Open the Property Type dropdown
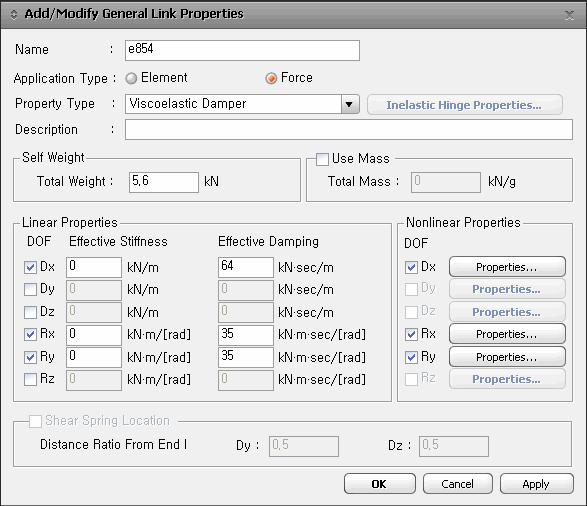 click(350, 104)
